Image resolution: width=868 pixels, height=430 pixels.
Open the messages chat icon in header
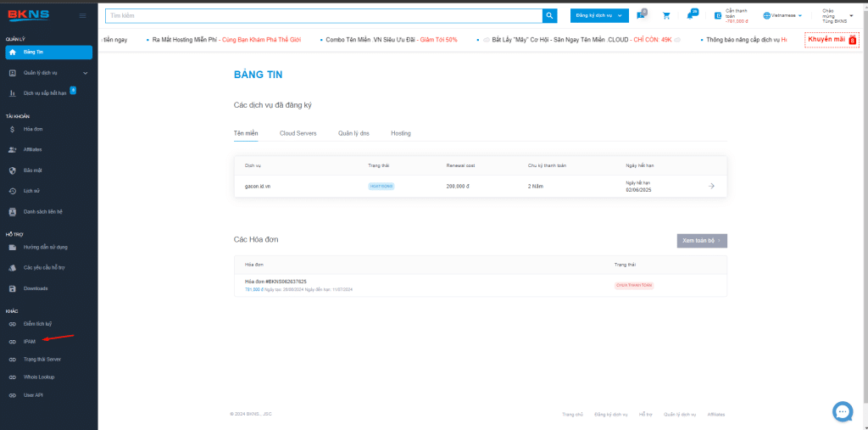(641, 16)
